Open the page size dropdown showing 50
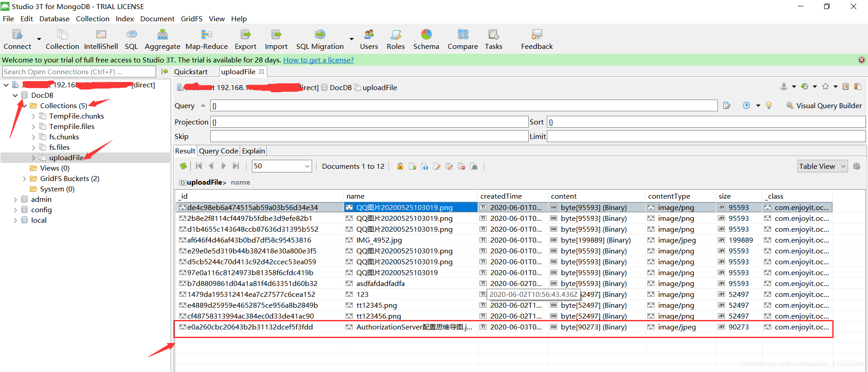 coord(282,166)
